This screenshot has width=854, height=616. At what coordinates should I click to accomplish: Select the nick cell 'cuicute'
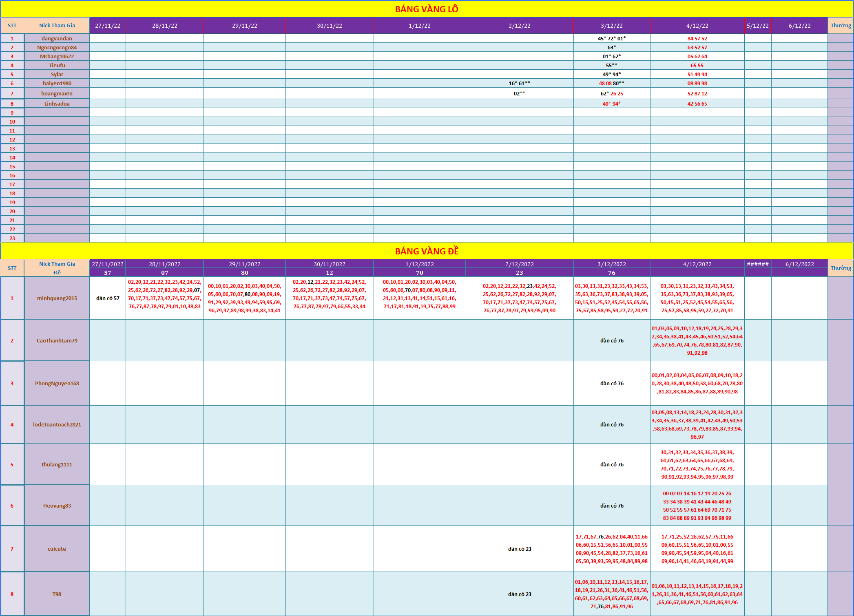pyautogui.click(x=57, y=549)
